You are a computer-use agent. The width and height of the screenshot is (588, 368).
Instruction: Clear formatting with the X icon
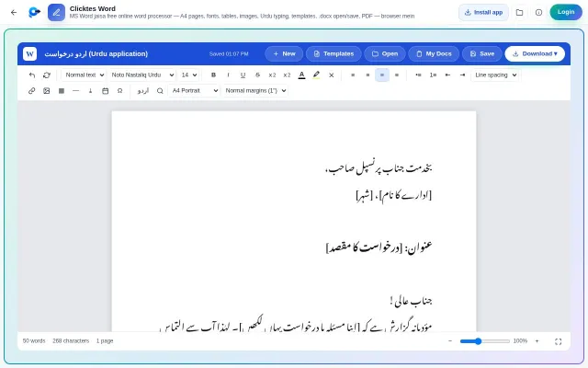click(331, 75)
